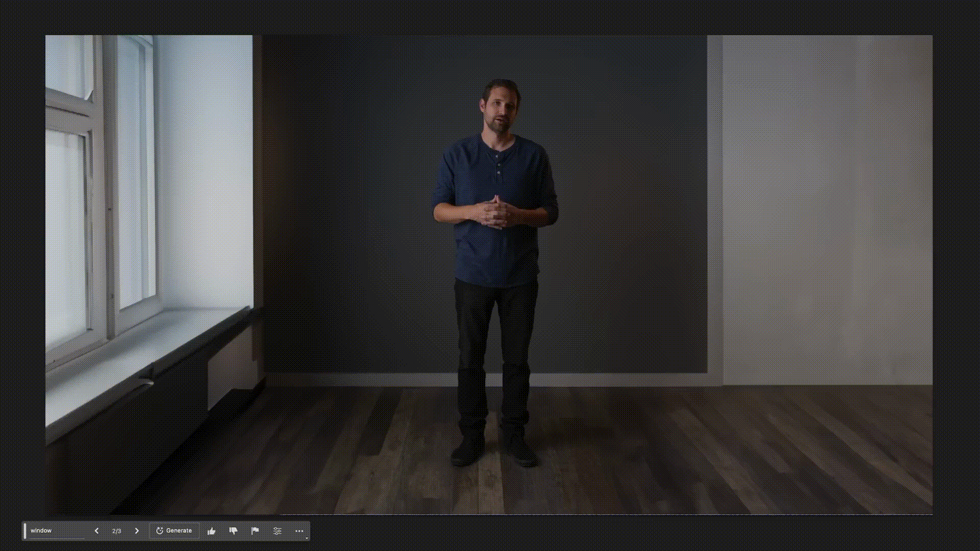Expand the small arrow at the taskbar corner

pyautogui.click(x=307, y=538)
